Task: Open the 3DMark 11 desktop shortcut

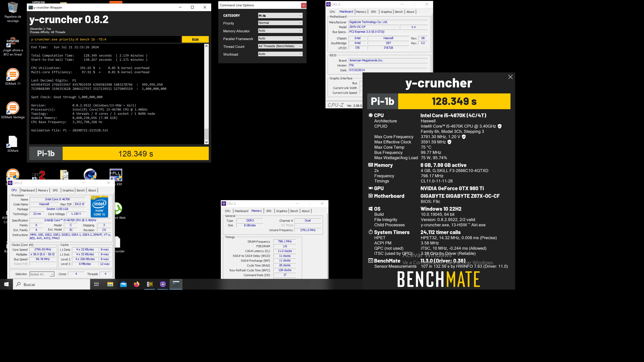Action: [13, 77]
